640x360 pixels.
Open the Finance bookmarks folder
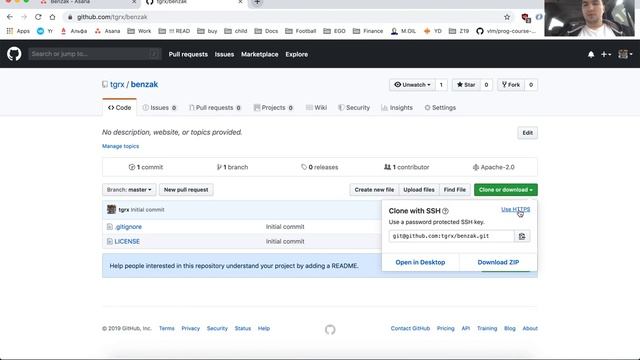point(368,31)
